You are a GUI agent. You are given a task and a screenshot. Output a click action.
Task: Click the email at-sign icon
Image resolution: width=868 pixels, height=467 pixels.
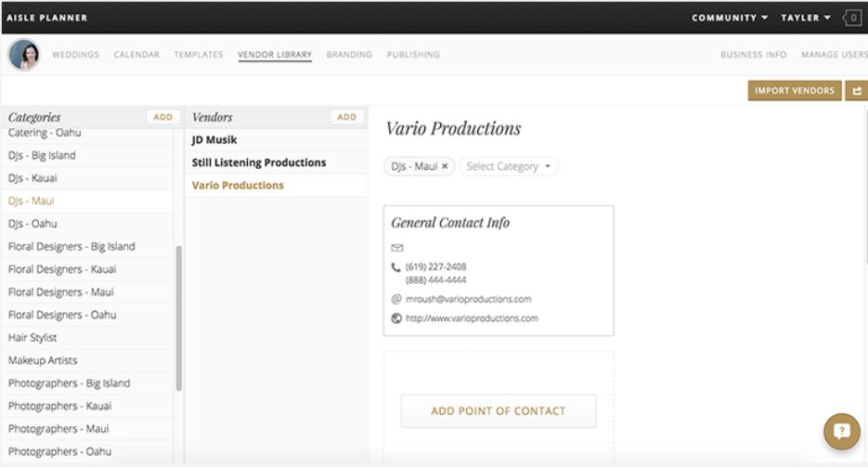[396, 299]
